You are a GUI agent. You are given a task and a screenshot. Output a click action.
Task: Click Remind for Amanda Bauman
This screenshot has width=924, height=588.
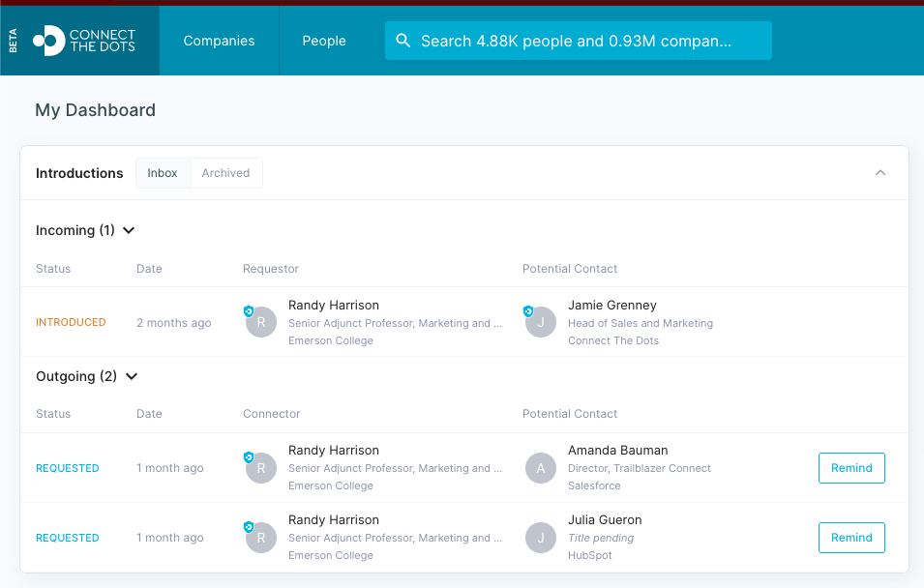[x=851, y=468]
